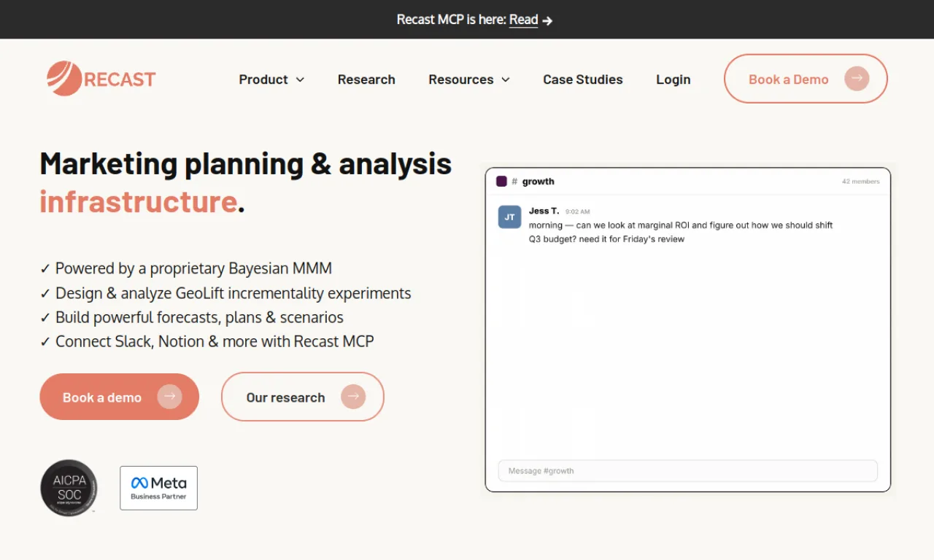The width and height of the screenshot is (934, 560).
Task: Click the AICPA SOC badge
Action: [69, 488]
